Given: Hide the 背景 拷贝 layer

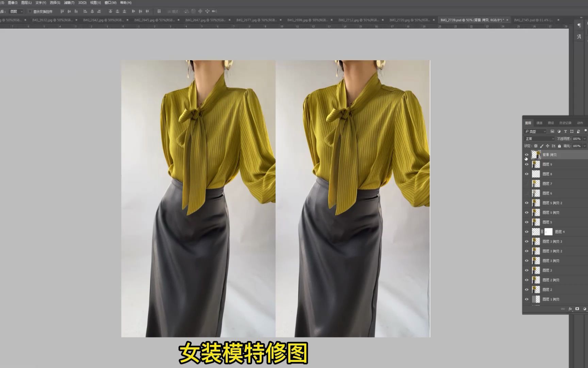Looking at the screenshot, I should [x=527, y=155].
